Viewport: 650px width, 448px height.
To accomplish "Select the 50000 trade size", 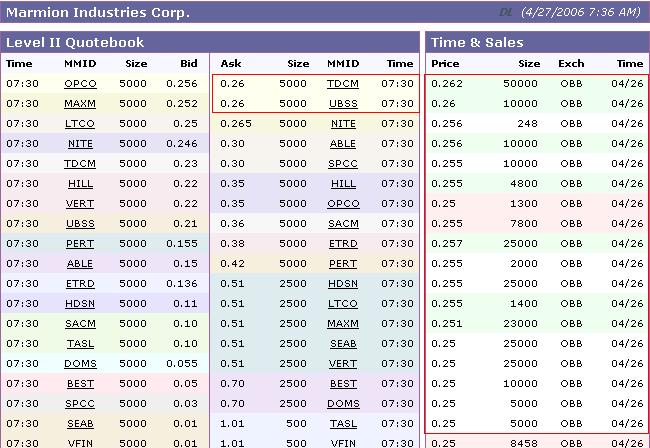I will coord(520,84).
